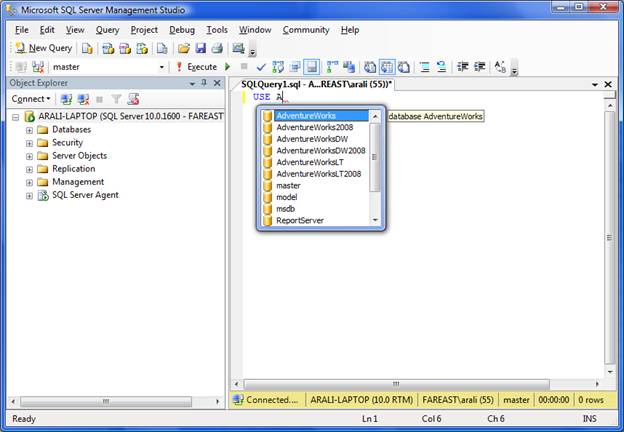Open the Activity Monitor toolbar icon

238,49
